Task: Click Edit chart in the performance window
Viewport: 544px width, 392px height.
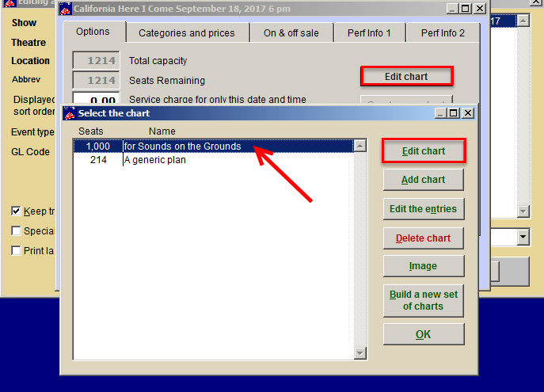Action: [x=406, y=76]
